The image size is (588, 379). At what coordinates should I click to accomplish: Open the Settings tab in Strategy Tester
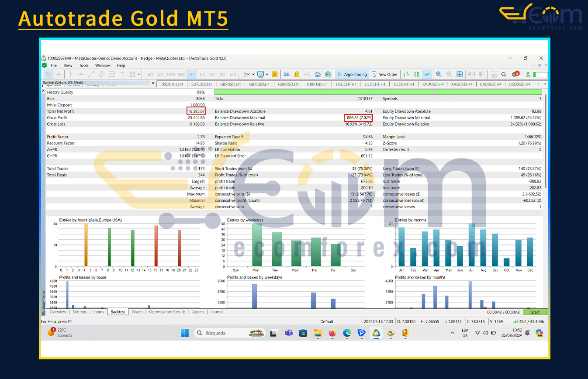click(x=80, y=312)
